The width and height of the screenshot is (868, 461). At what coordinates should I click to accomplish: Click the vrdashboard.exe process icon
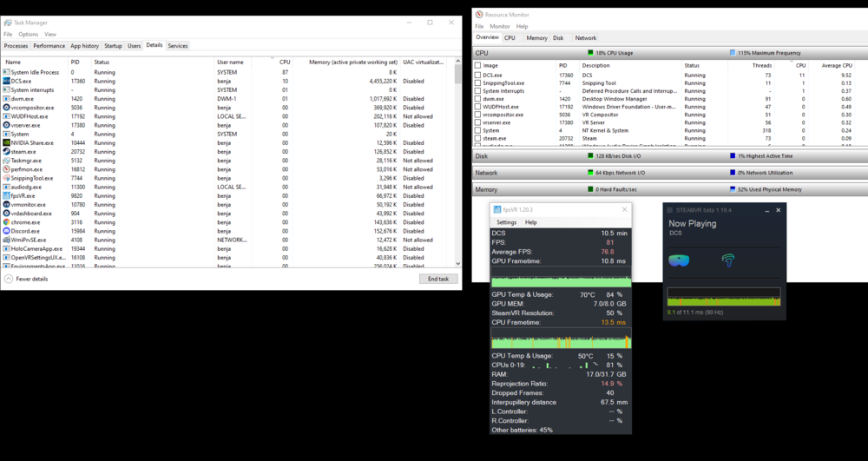point(7,213)
